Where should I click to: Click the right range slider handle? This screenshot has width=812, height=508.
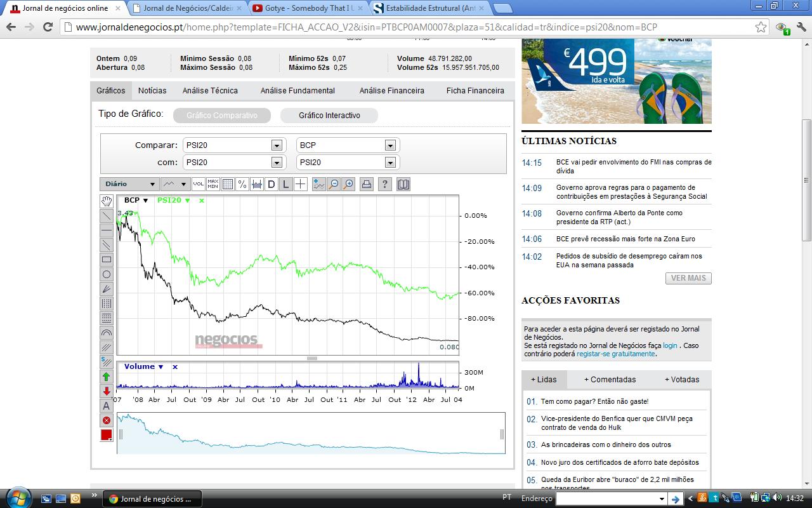point(502,434)
